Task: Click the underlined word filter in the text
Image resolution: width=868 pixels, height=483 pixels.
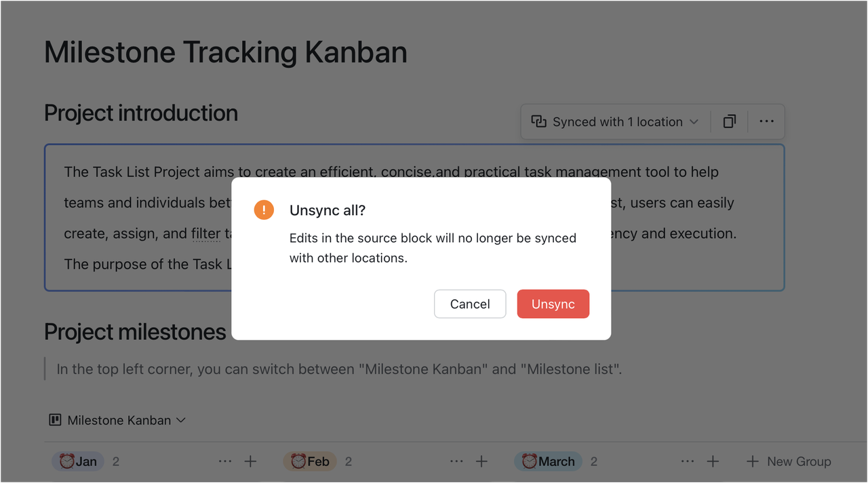Action: [x=205, y=234]
